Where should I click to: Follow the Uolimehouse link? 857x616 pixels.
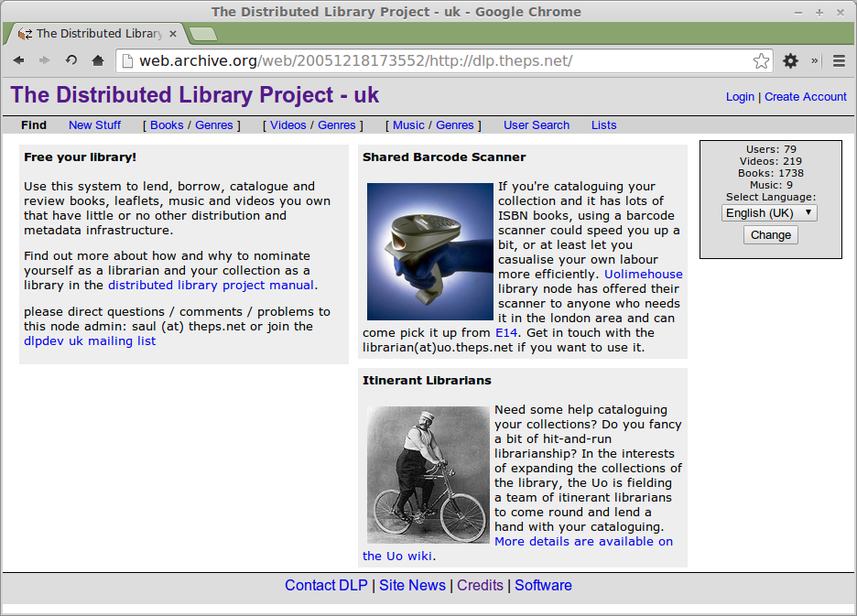tap(644, 275)
